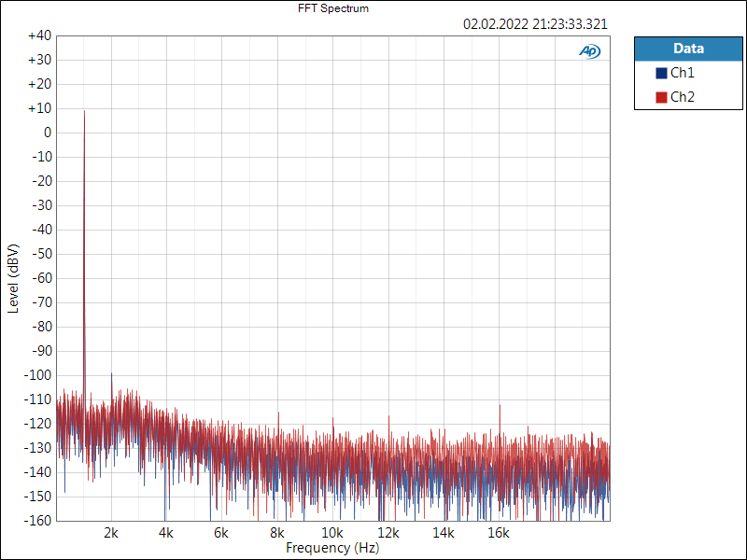Click the Frequency (Hz) axis title
The width and height of the screenshot is (747, 560).
point(332,548)
